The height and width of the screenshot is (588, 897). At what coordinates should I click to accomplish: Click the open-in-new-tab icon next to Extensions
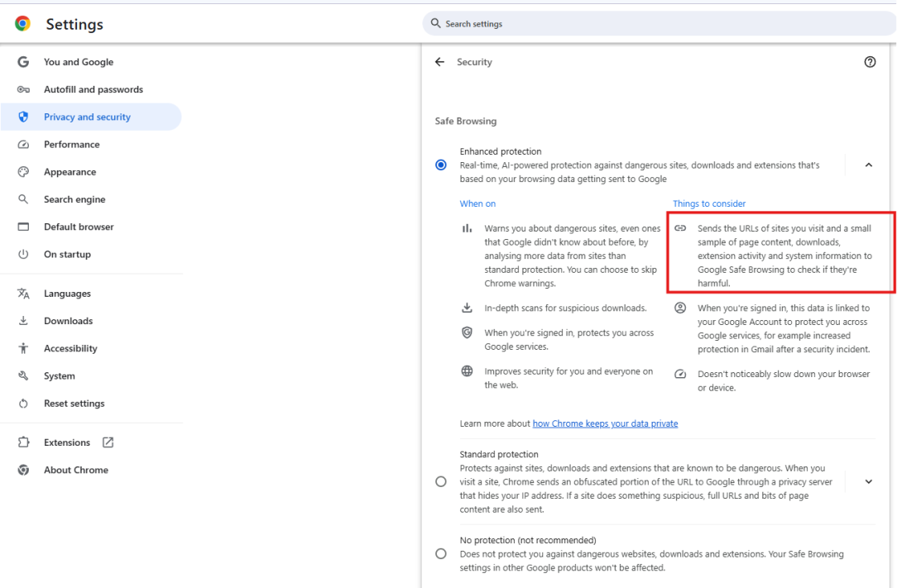coord(108,442)
